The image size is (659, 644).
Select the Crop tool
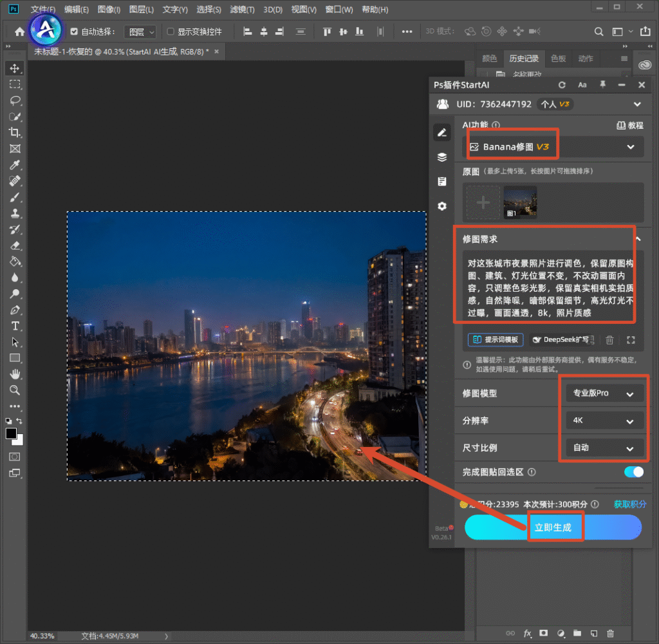click(15, 133)
